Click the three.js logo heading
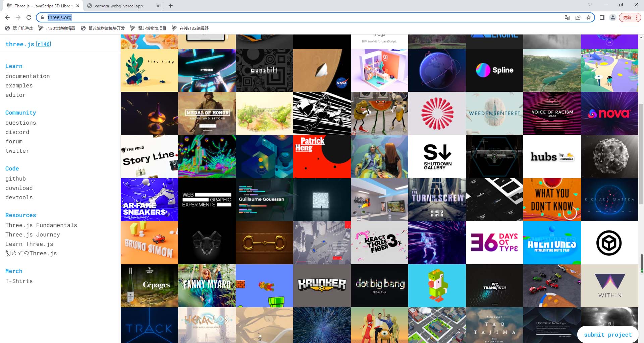This screenshot has width=644, height=343. [20, 44]
